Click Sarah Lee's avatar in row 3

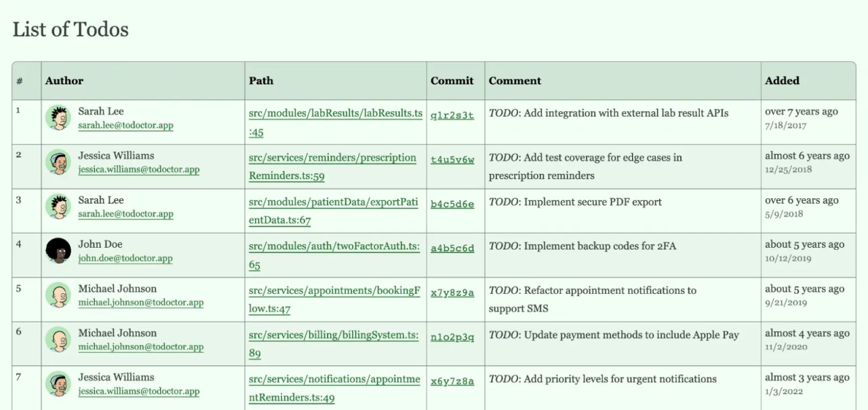tap(58, 206)
